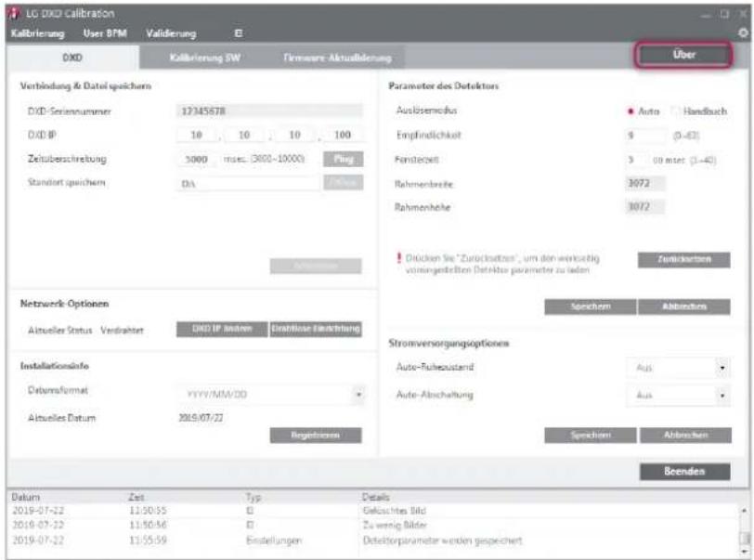Click the red warning icon by the reset hint

(x=398, y=258)
